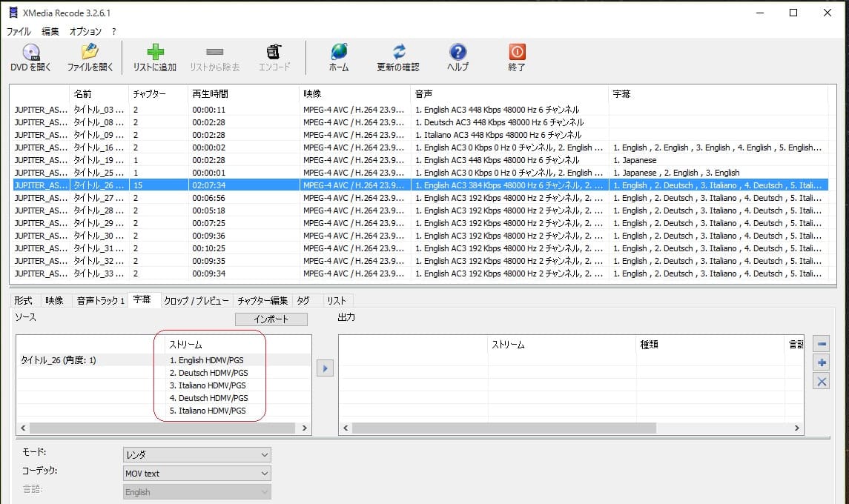Switch to the 音声トラック 1 tab
This screenshot has height=504, width=849.
(101, 300)
